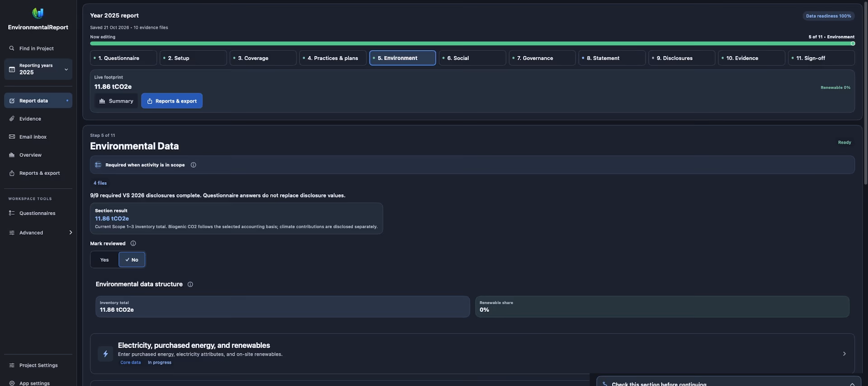Click the Evidence paperclip icon
The height and width of the screenshot is (386, 868).
[12, 119]
